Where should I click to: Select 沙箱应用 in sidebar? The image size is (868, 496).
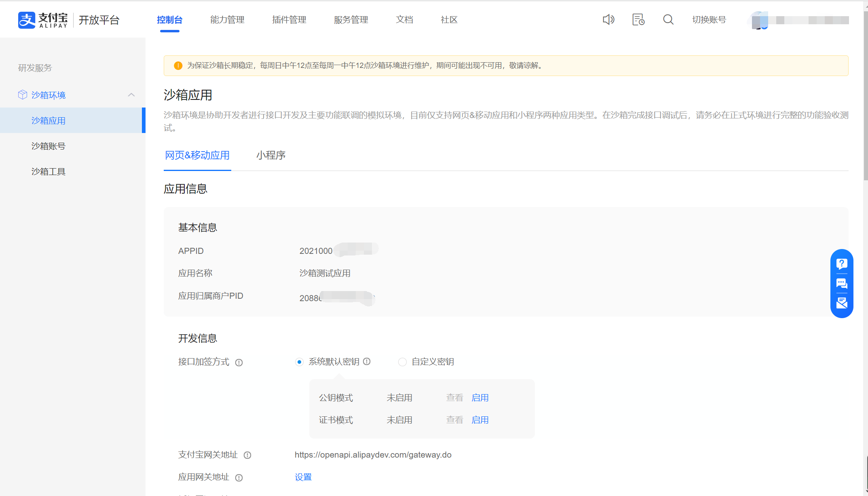pos(72,120)
